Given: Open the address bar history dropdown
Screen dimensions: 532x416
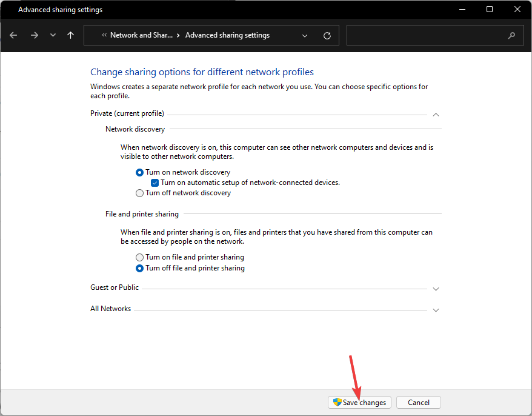Looking at the screenshot, I should pos(305,35).
